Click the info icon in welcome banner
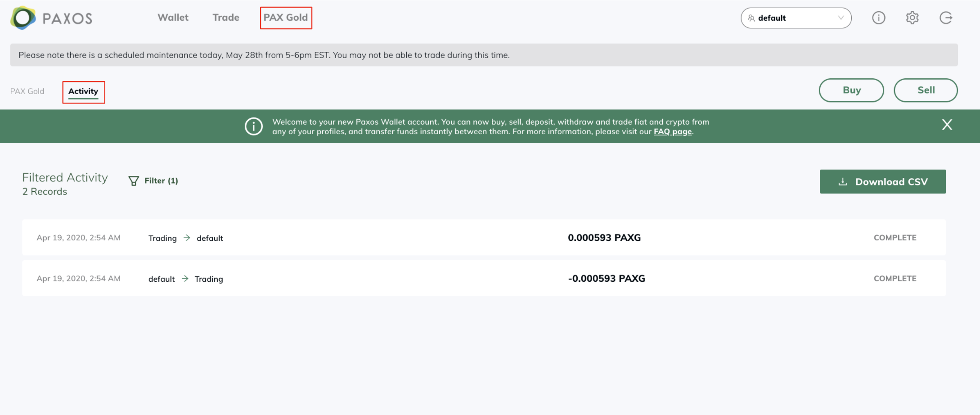Screen dimensions: 980x415 point(254,126)
